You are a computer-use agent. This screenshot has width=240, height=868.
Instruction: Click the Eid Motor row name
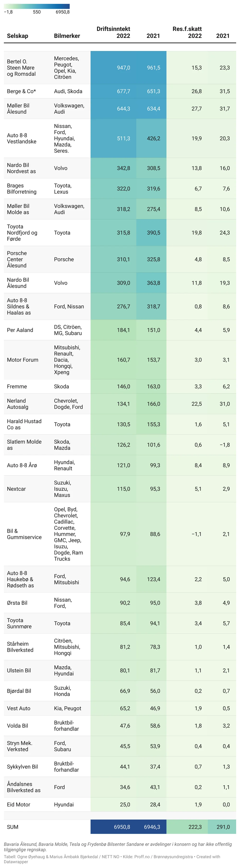[18, 805]
